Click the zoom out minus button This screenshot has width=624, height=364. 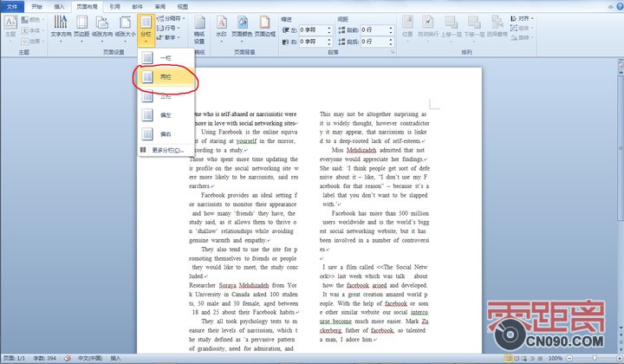(569, 359)
